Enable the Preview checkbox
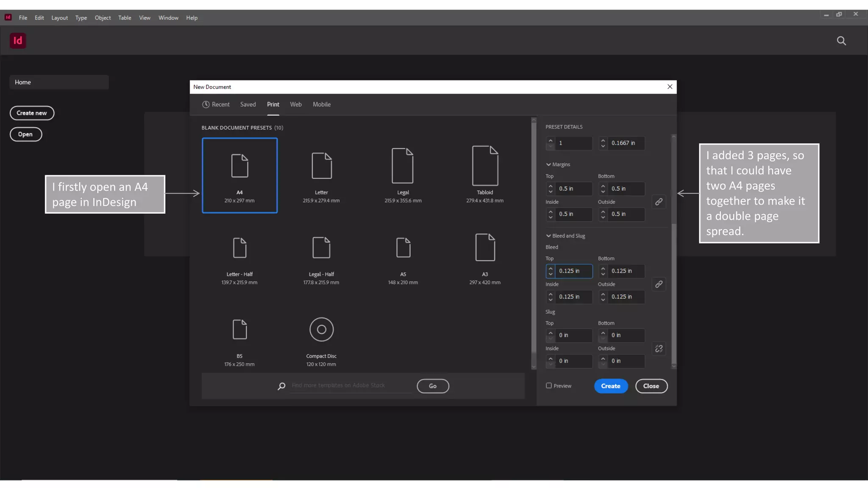Image resolution: width=868 pixels, height=488 pixels. (x=549, y=385)
